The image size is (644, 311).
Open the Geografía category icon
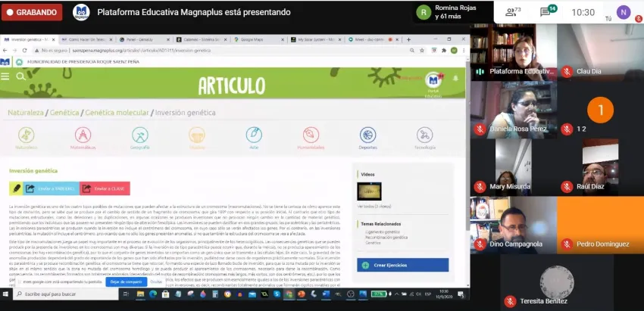coord(140,135)
